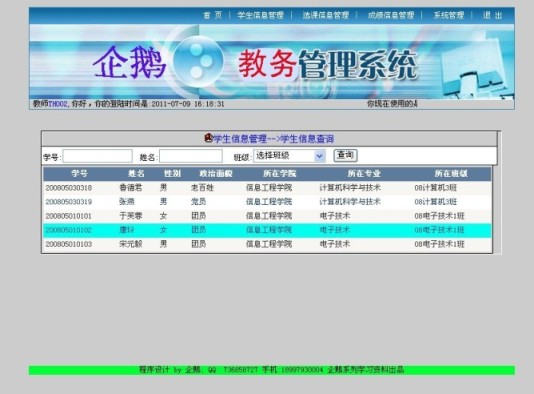
Task: Click the 所在学院 column header
Action: [279, 174]
